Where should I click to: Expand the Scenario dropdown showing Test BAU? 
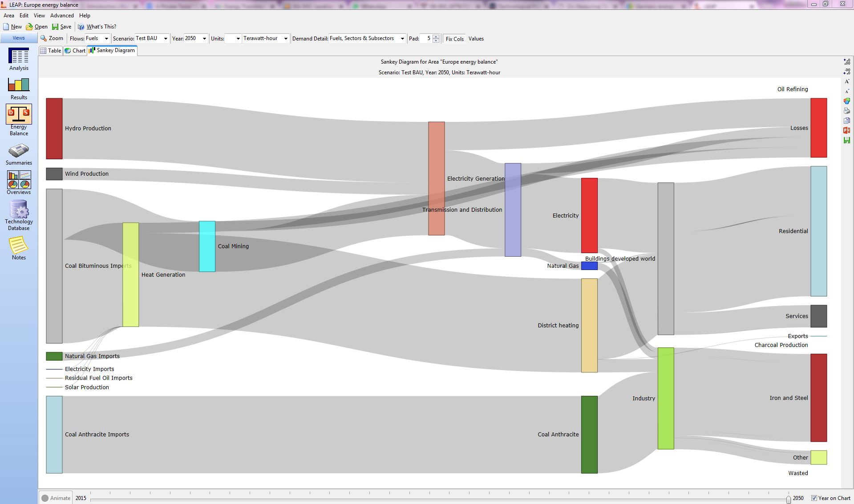[166, 39]
